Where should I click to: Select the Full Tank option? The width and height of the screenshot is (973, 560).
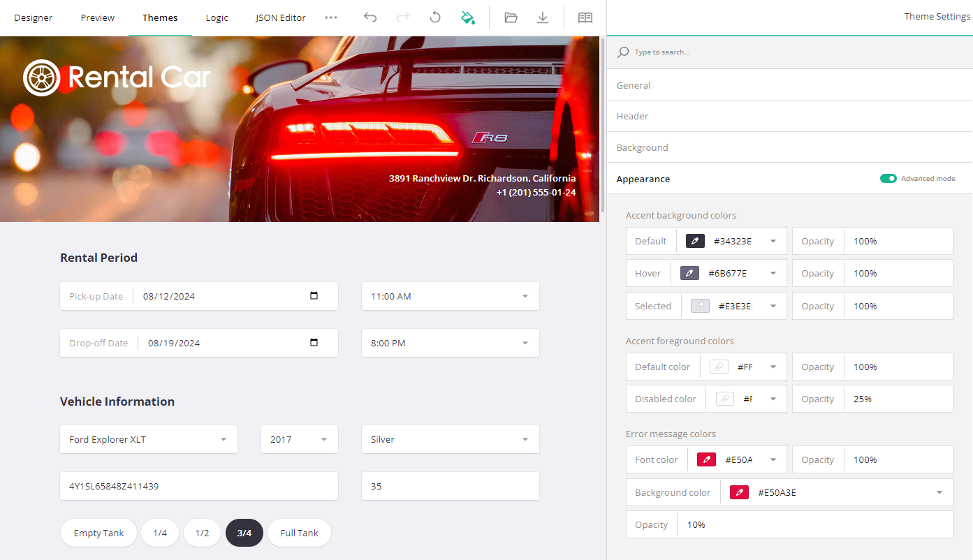[299, 533]
